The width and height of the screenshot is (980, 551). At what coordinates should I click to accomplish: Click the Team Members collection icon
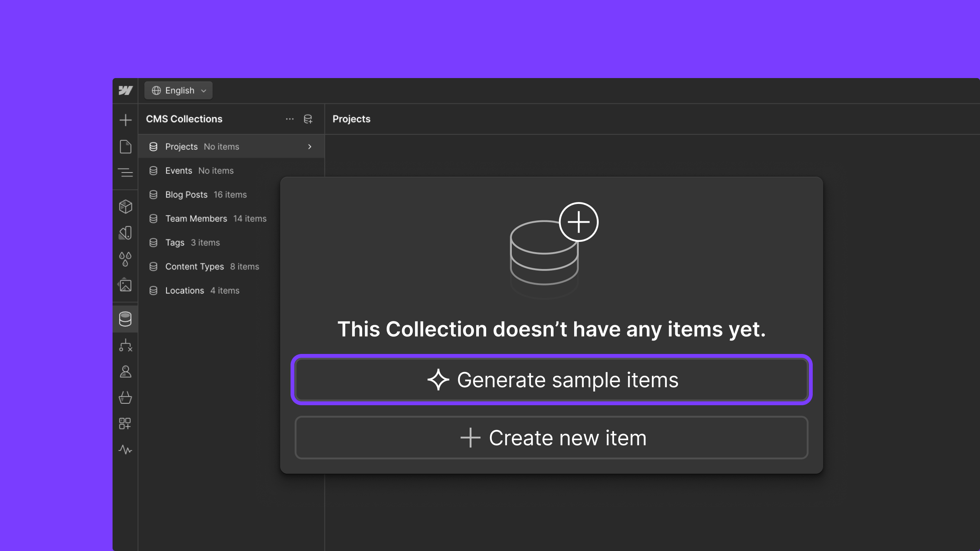pyautogui.click(x=154, y=218)
